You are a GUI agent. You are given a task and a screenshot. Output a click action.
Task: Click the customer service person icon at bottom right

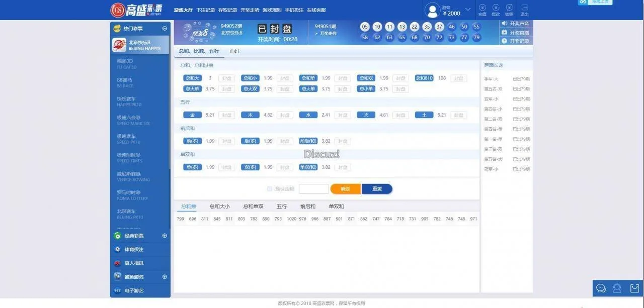[617, 288]
